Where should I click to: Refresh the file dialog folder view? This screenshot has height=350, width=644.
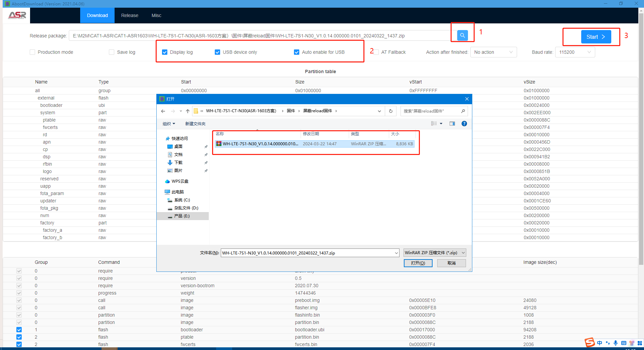390,111
